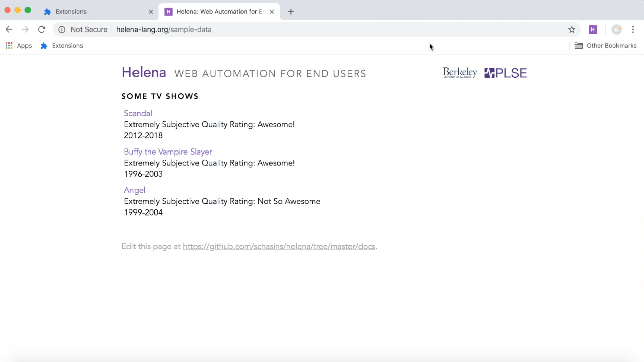This screenshot has height=362, width=644.
Task: View site info next to Not Secure
Action: point(62,29)
